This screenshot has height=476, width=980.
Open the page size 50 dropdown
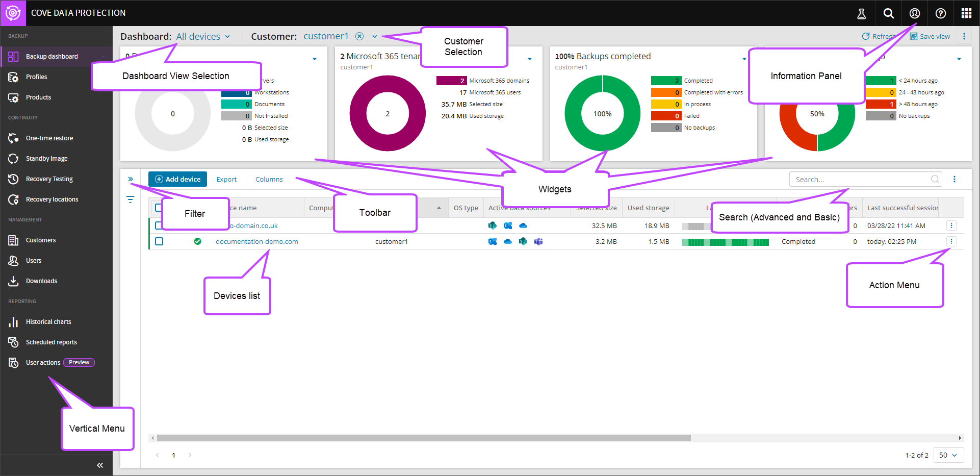pos(948,455)
